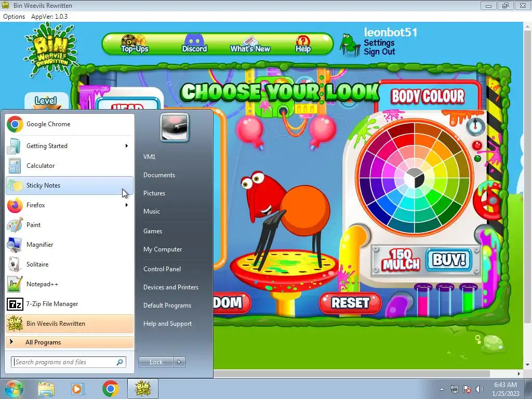Click the clock and date in tray
The height and width of the screenshot is (399, 532).
506,389
